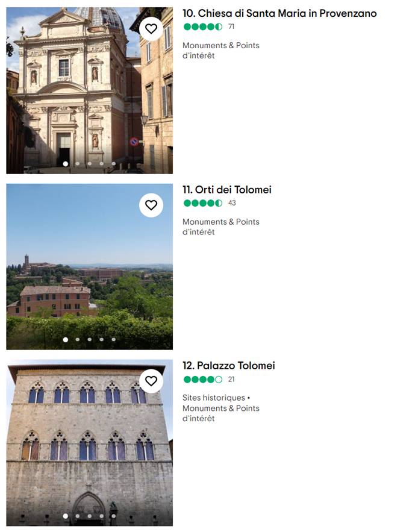Open the 21 reviews of Palazzo Tolomei
The height and width of the screenshot is (532, 418).
(231, 380)
